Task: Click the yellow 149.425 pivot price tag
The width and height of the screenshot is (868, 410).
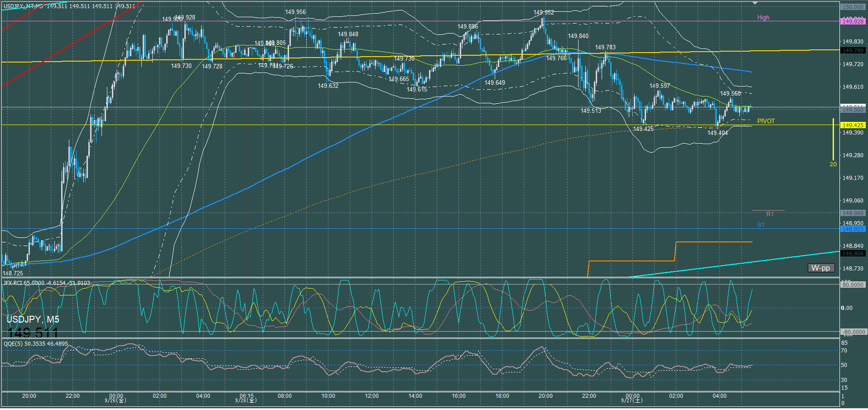Action: (x=853, y=125)
